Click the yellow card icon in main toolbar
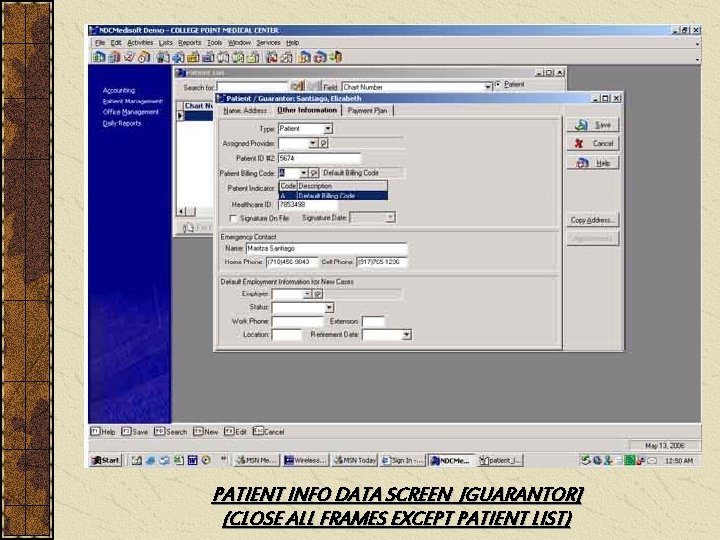This screenshot has height=540, width=720. pyautogui.click(x=193, y=57)
